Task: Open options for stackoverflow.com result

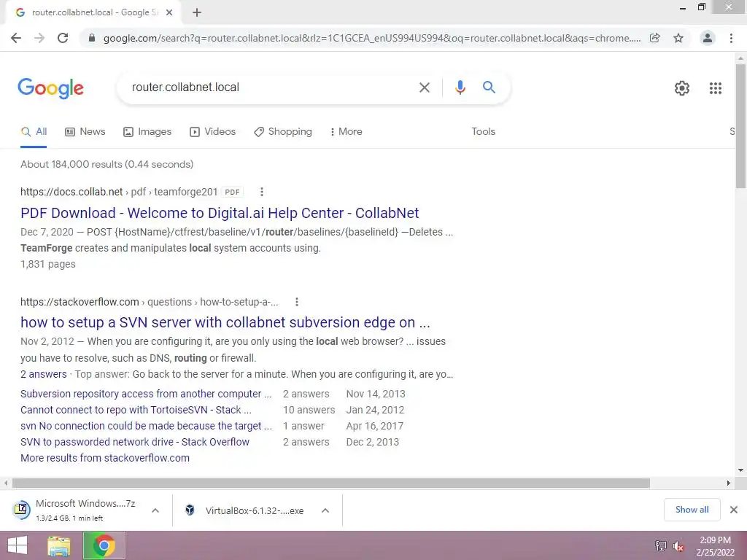Action: click(296, 302)
